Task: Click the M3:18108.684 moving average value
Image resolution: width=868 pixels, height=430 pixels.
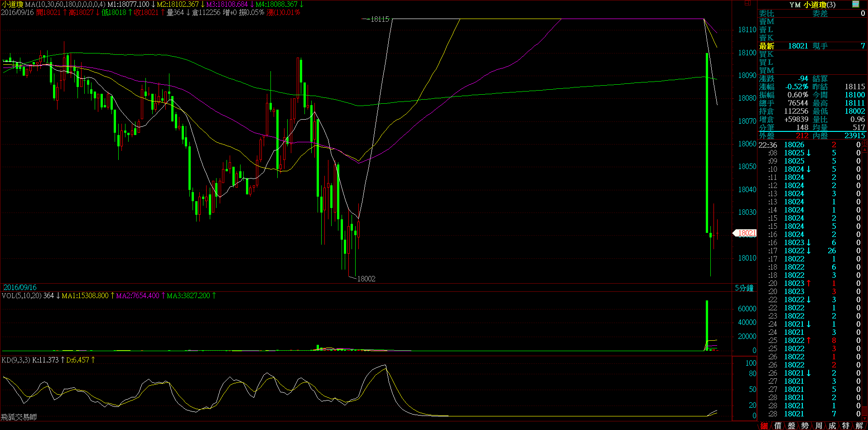Action: click(227, 4)
